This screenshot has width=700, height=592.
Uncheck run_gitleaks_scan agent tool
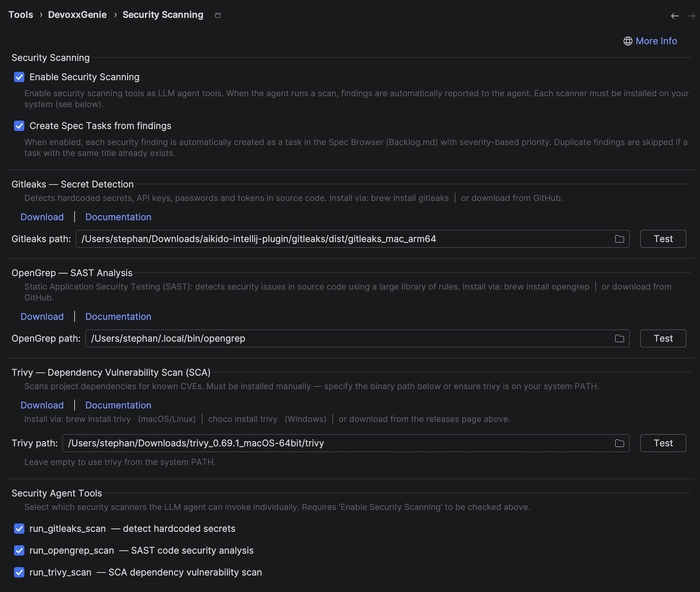(19, 529)
